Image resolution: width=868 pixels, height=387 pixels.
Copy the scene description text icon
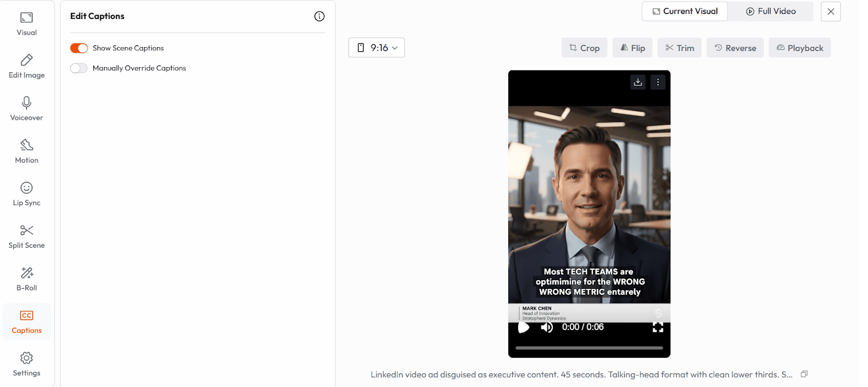[x=804, y=374]
